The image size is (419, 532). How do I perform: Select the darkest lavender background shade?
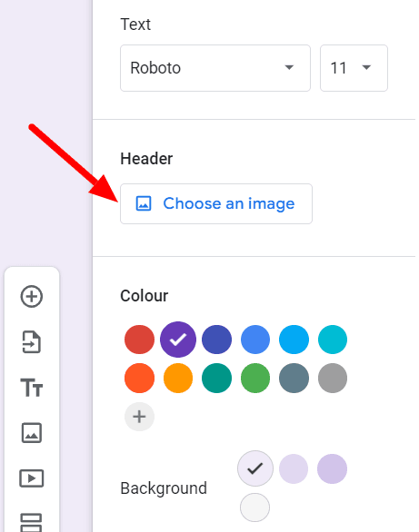332,468
